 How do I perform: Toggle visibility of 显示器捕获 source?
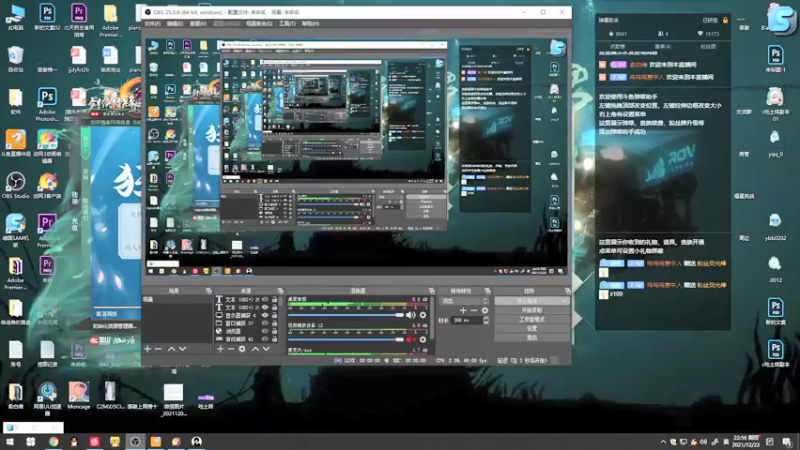pos(265,315)
